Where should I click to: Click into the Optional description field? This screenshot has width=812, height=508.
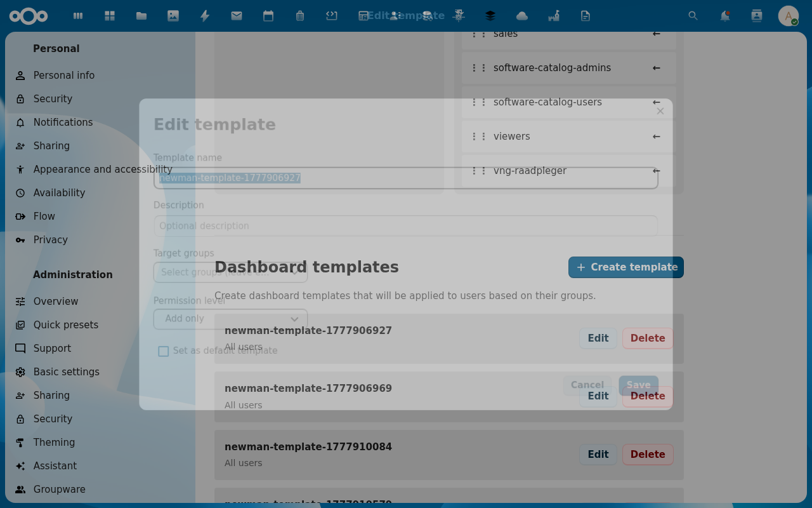point(406,226)
